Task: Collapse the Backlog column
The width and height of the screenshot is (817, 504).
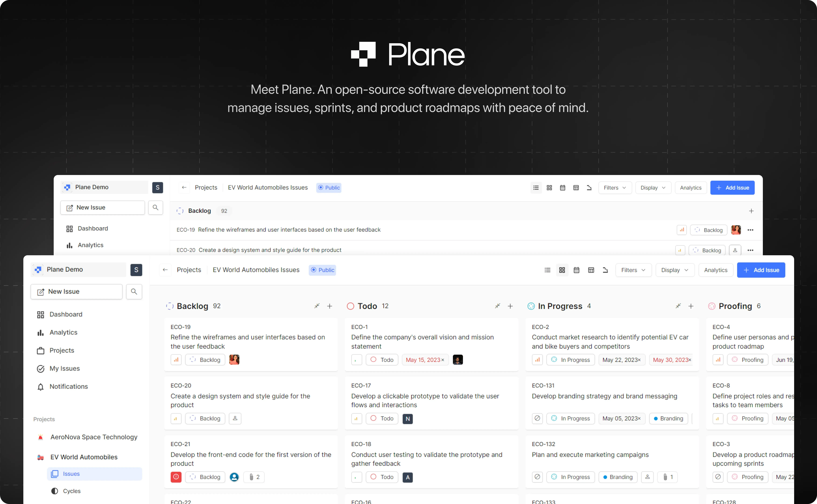Action: point(316,306)
